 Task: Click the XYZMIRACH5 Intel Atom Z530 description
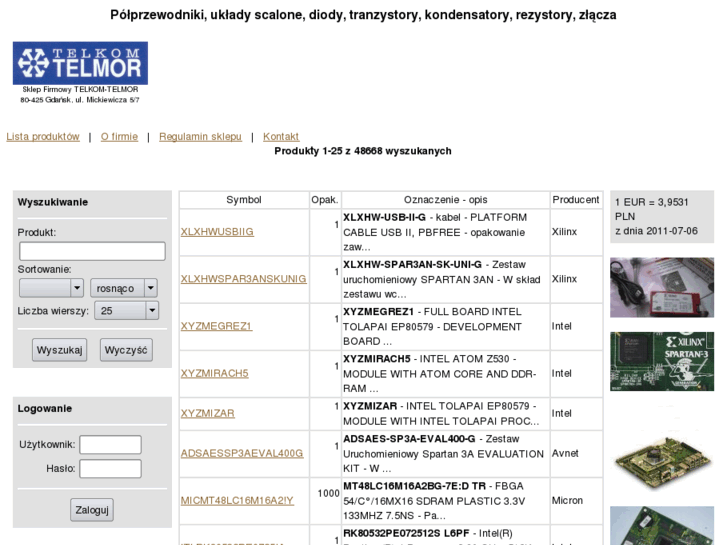(439, 373)
